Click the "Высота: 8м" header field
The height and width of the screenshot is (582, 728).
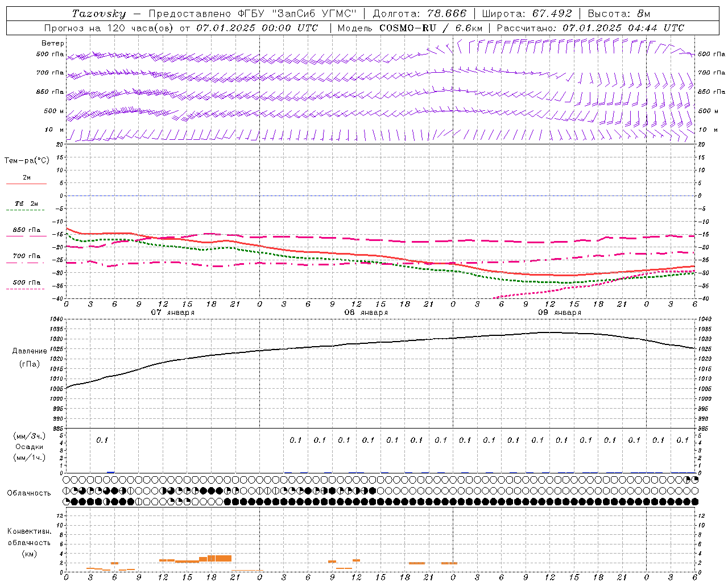tap(619, 14)
